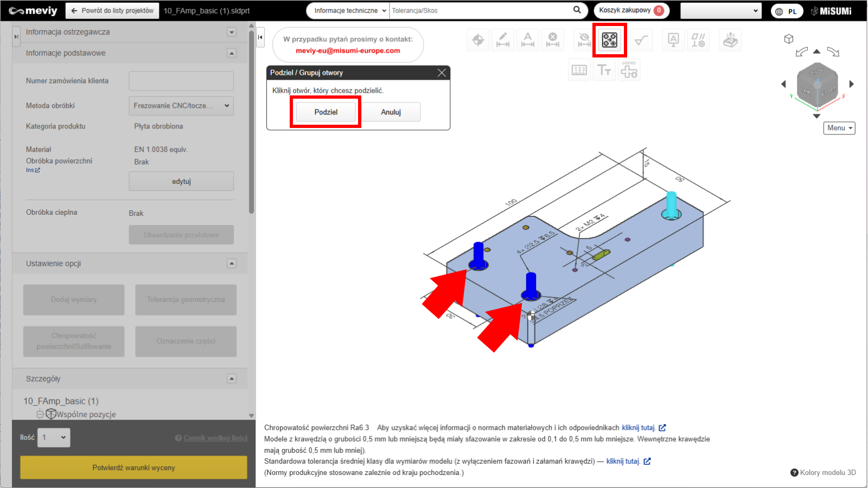Click the edit dimension pencil icon
Viewport: 868px width, 488px height.
pos(503,40)
